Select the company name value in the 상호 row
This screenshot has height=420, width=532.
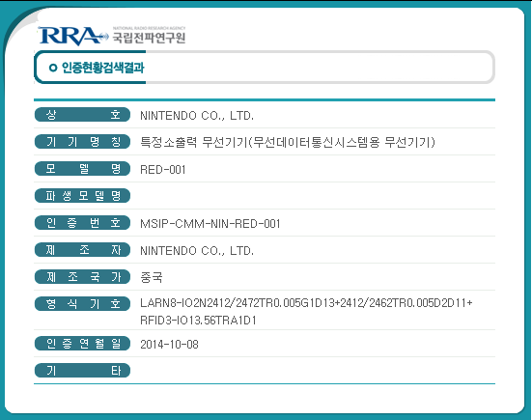coord(197,116)
